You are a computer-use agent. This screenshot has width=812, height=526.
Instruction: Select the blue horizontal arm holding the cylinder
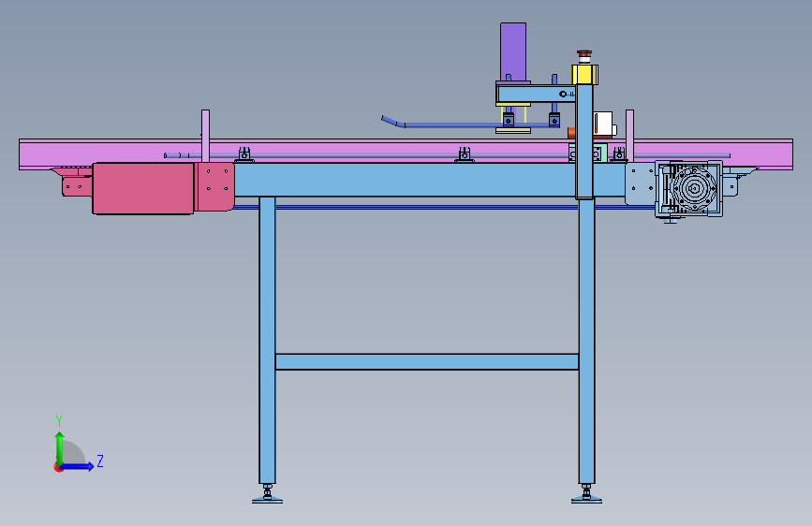pyautogui.click(x=536, y=94)
